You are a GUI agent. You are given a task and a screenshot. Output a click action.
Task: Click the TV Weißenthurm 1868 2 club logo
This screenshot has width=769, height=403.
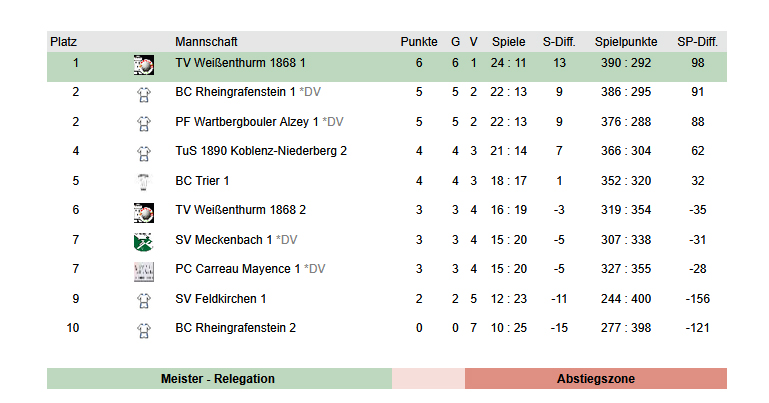point(143,211)
